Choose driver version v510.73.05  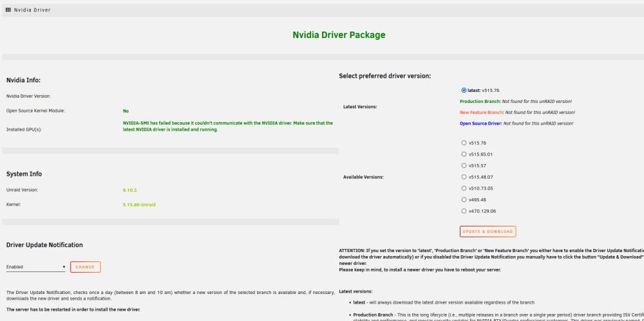pyautogui.click(x=464, y=188)
